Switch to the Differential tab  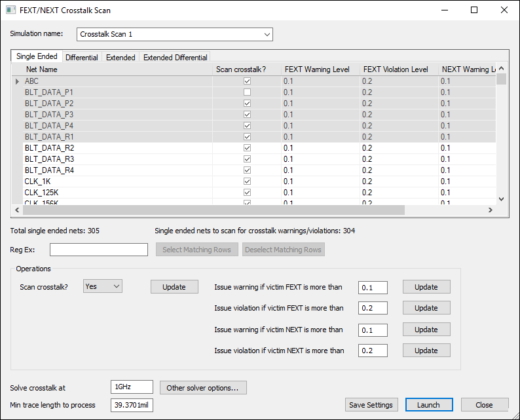pos(82,58)
